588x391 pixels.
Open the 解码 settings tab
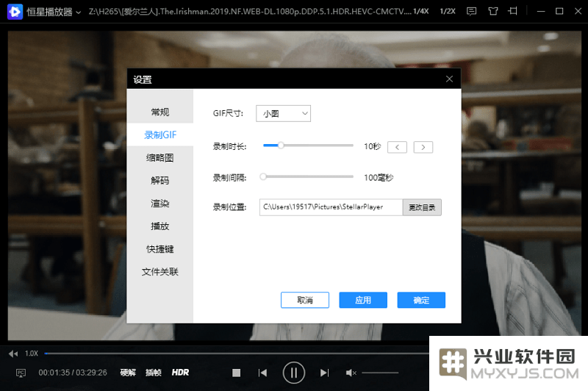tap(160, 180)
